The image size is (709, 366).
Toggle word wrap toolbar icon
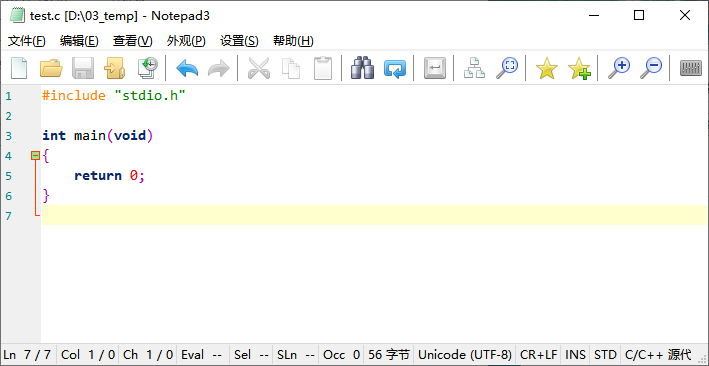[435, 68]
